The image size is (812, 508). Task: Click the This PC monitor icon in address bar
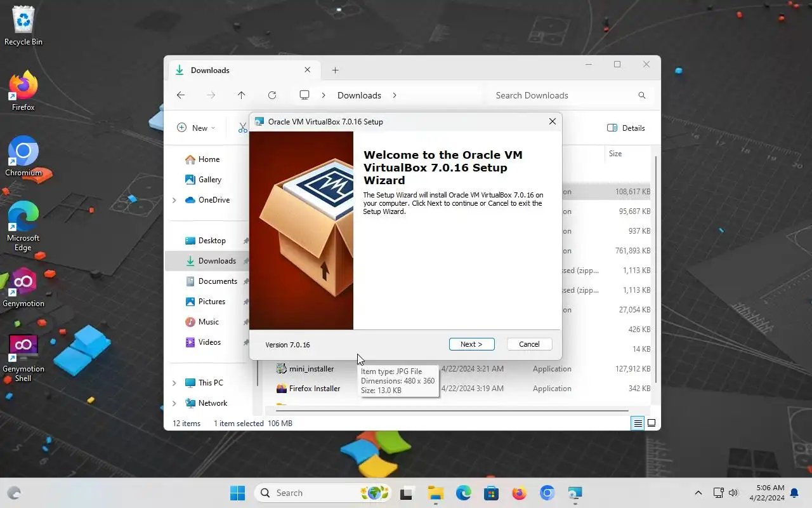(x=304, y=95)
